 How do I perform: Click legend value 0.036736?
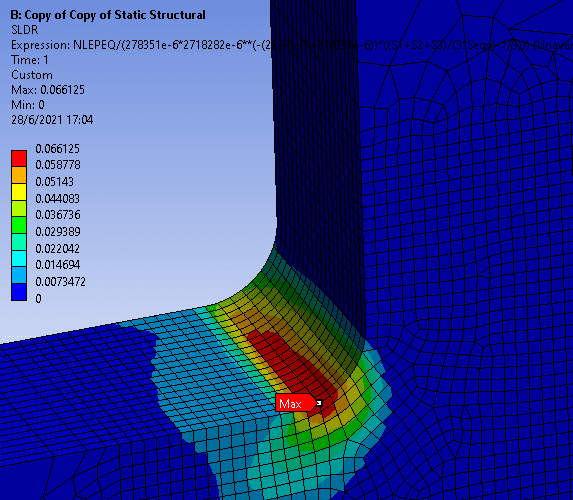58,215
